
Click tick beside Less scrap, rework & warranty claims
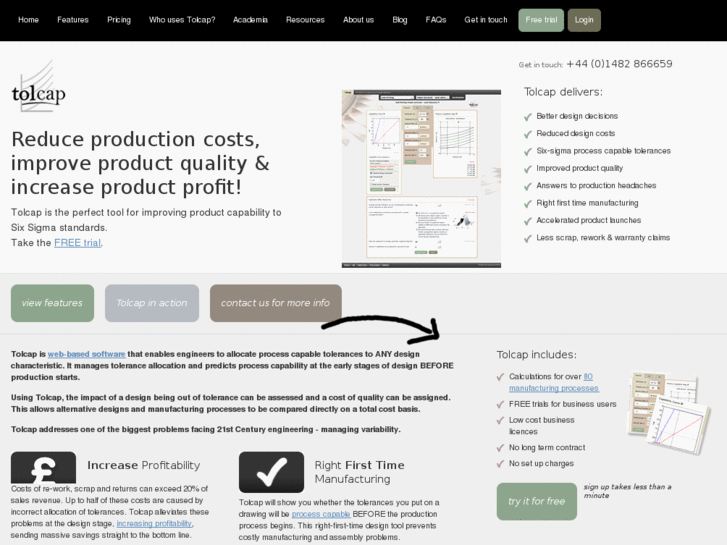(x=528, y=238)
